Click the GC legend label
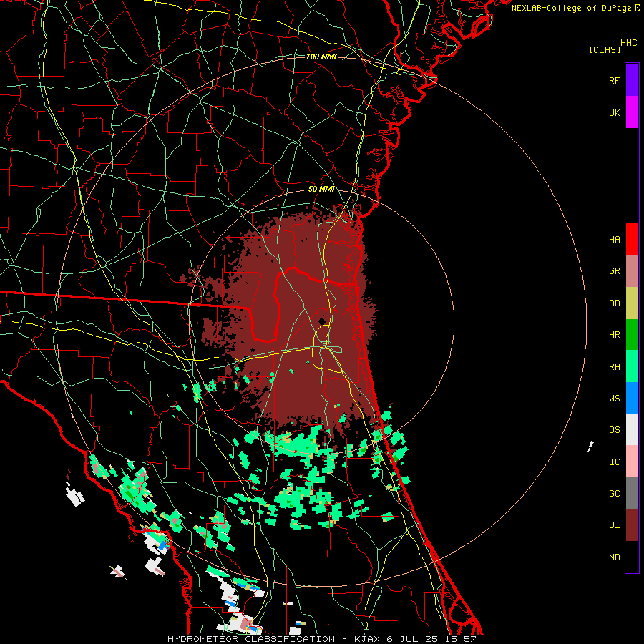 pos(614,493)
